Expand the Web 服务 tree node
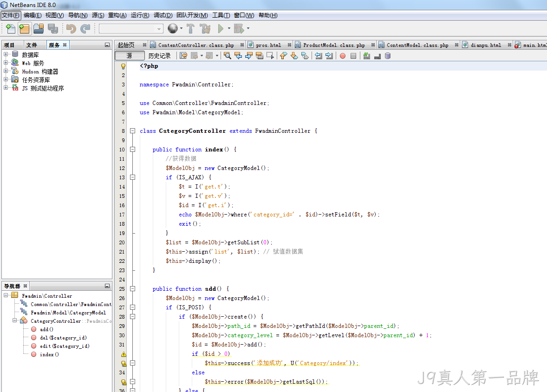 [6, 63]
